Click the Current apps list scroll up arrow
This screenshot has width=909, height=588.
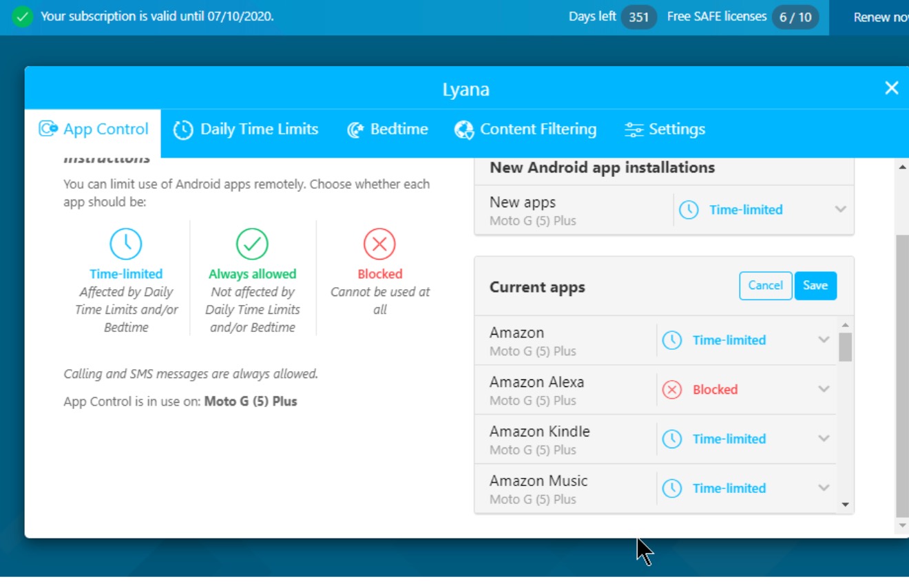coord(845,325)
